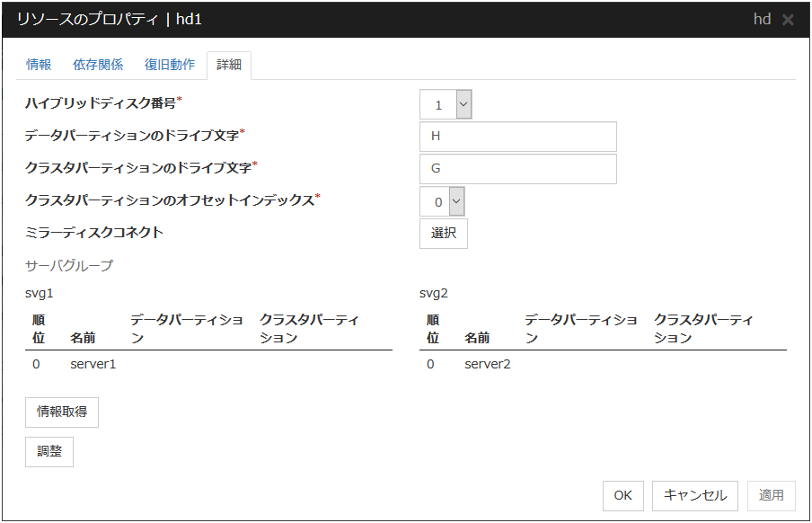Click the data partition drive letter field

[517, 137]
